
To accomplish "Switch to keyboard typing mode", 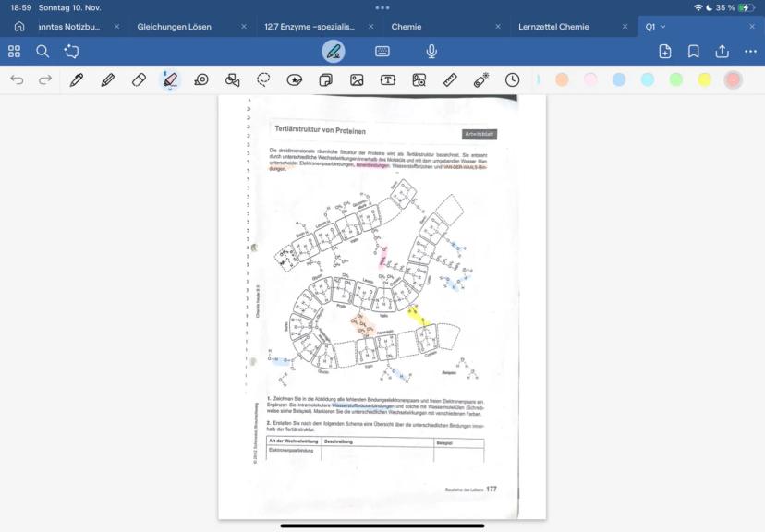I will [382, 52].
